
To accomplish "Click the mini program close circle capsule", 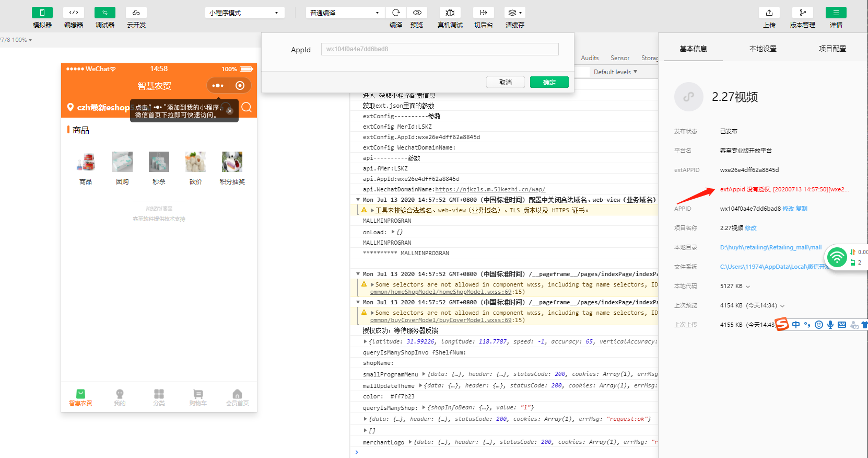I will click(x=240, y=85).
